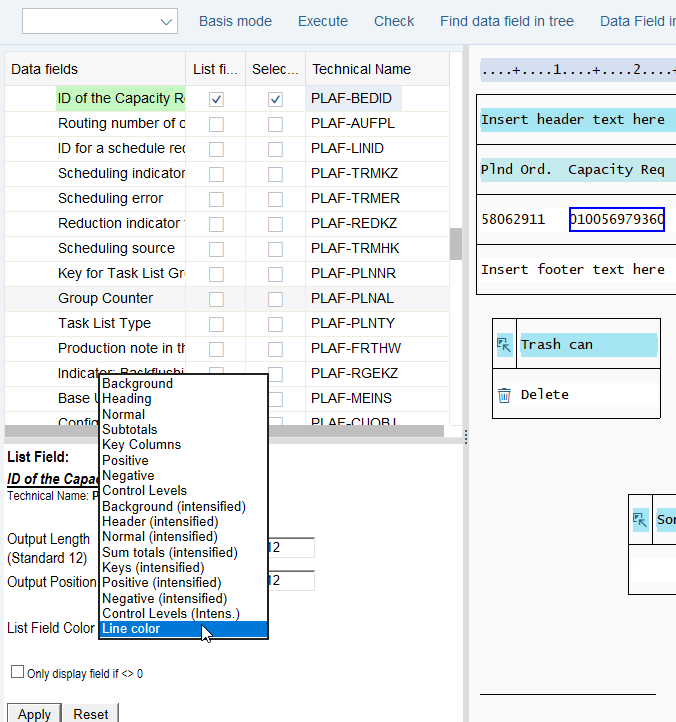Run Check from the toolbar
This screenshot has width=676, height=722.
coord(394,21)
